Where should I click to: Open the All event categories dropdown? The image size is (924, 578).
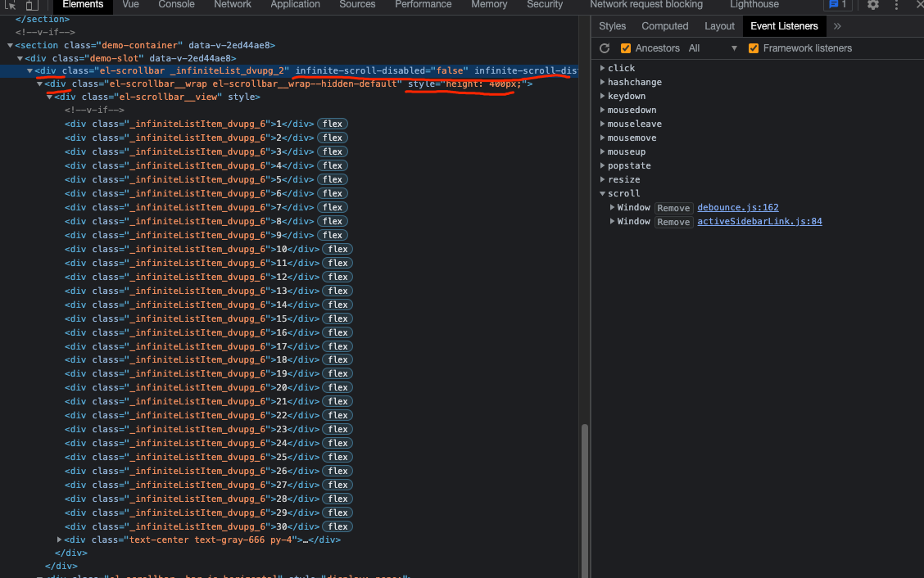713,47
